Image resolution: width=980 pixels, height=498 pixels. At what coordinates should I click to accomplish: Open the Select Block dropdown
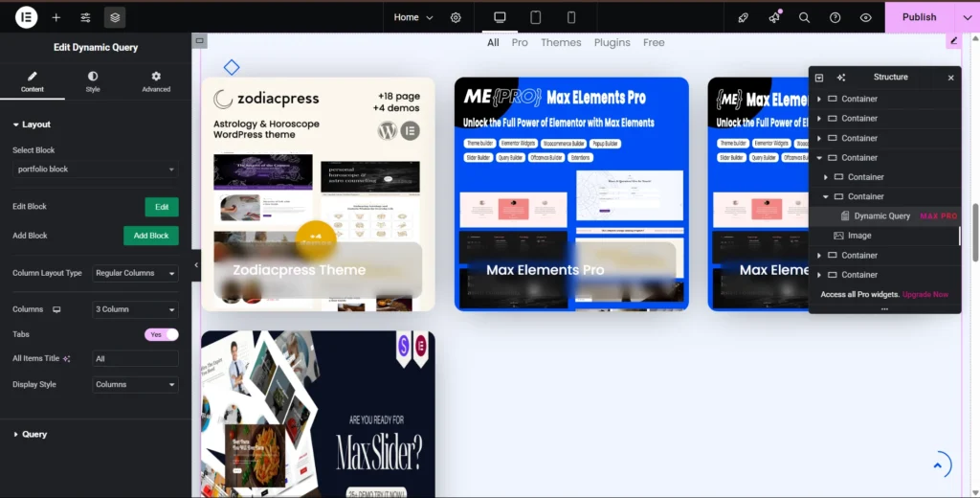pyautogui.click(x=96, y=170)
